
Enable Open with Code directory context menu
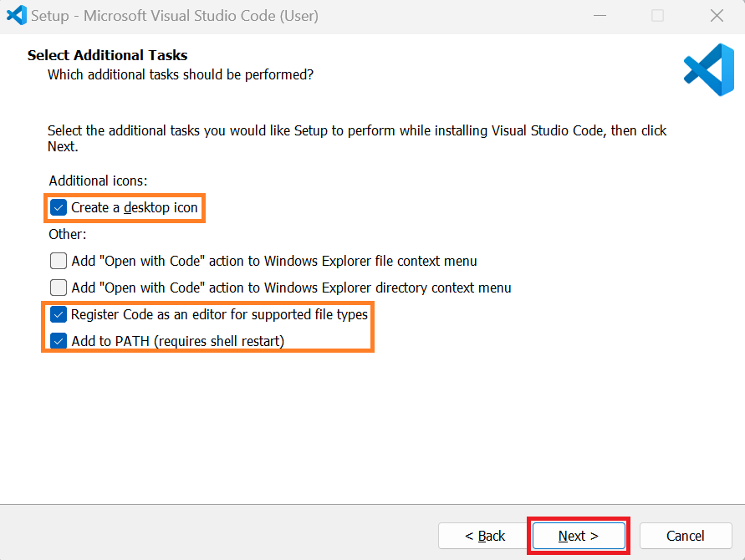(x=59, y=288)
